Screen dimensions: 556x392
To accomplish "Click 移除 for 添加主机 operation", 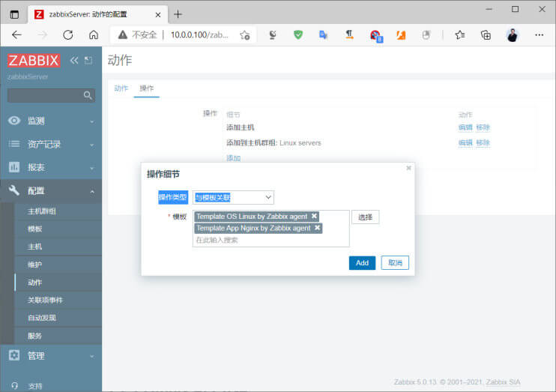I will [x=483, y=127].
